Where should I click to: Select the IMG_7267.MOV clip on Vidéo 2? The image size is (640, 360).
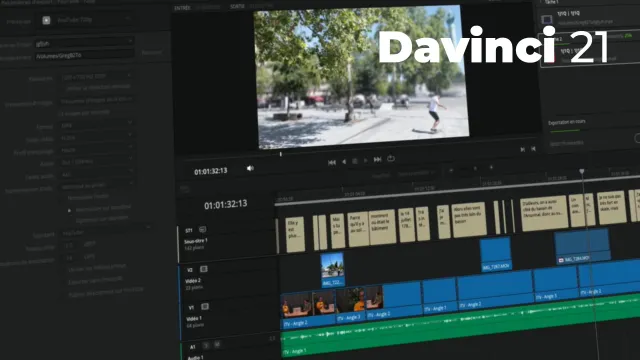496,254
